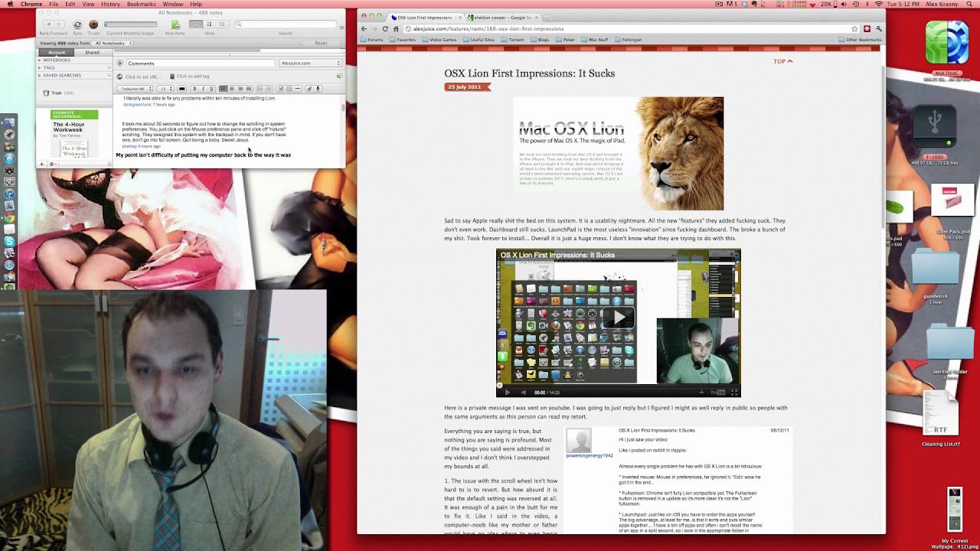Screen dimensions: 980x551
Task: Select the Shared tab in Evernote sidebar
Action: pyautogui.click(x=93, y=53)
